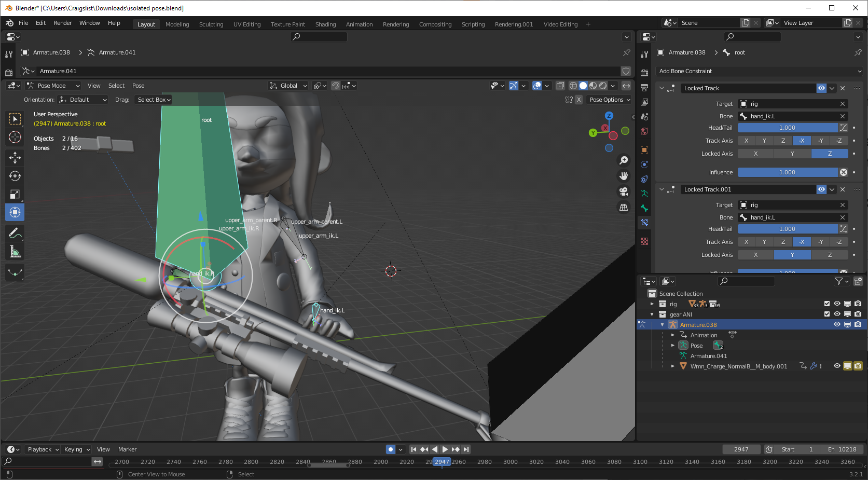Switch to the Sculpting workspace tab
This screenshot has width=868, height=480.
pyautogui.click(x=211, y=24)
